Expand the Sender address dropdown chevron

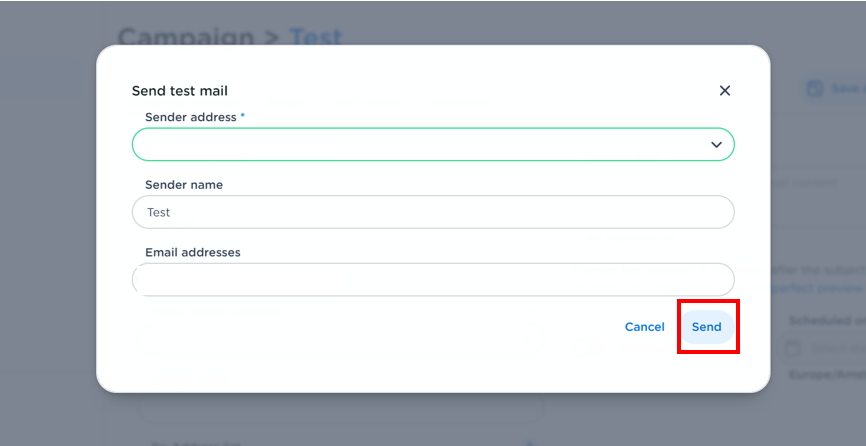pos(716,145)
